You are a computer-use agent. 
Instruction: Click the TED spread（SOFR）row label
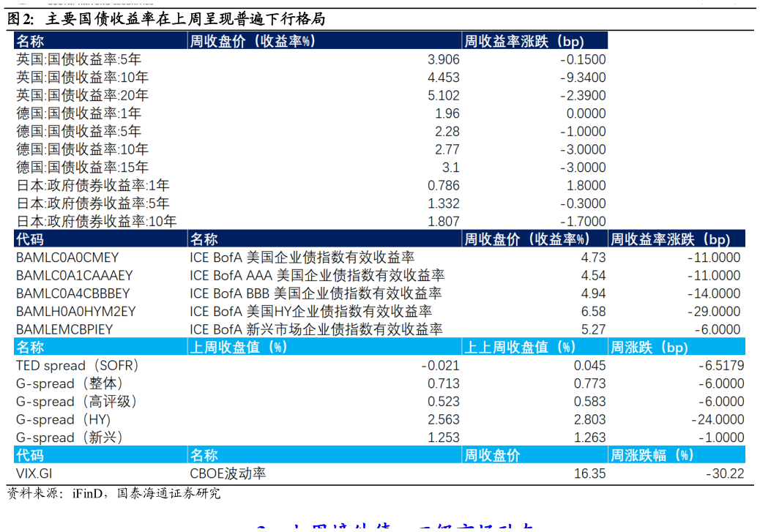click(x=78, y=365)
